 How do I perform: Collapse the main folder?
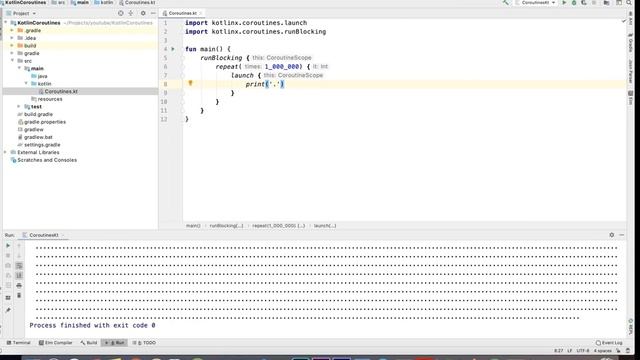coord(19,68)
